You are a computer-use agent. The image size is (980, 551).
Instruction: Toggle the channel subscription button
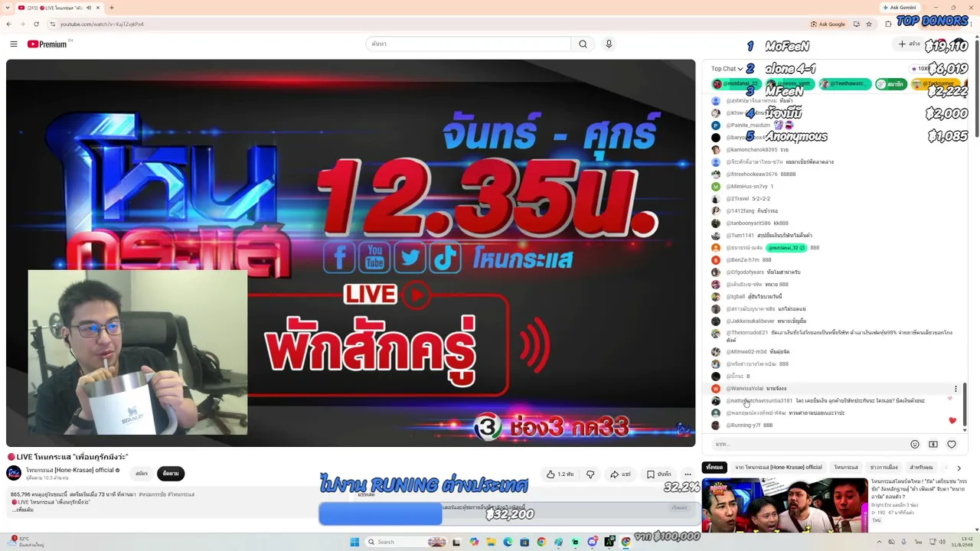point(171,474)
